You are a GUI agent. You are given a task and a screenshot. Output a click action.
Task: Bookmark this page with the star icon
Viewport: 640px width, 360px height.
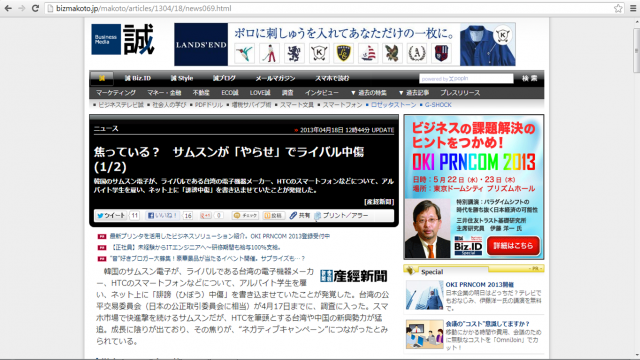click(618, 8)
